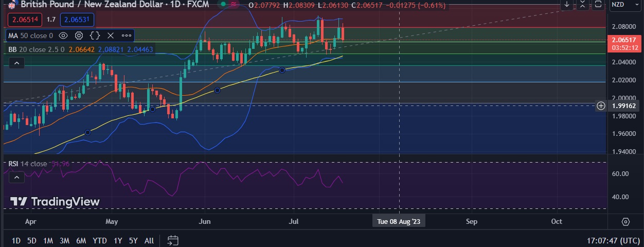Click the spread value 1.7
Screen dimensions: 644x247
tap(51, 20)
